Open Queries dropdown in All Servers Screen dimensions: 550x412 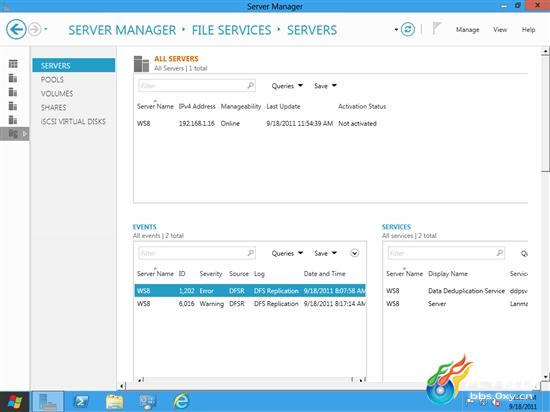[287, 86]
